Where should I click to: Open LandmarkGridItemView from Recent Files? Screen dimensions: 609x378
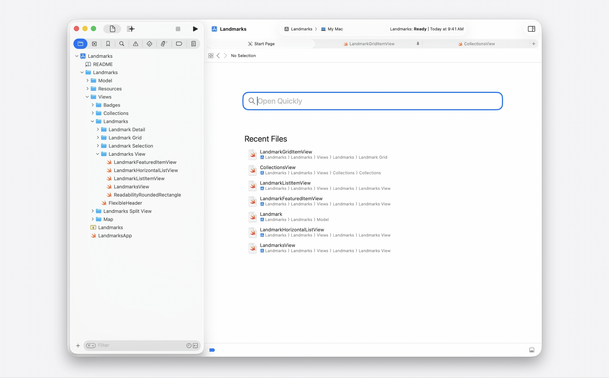[x=318, y=154]
